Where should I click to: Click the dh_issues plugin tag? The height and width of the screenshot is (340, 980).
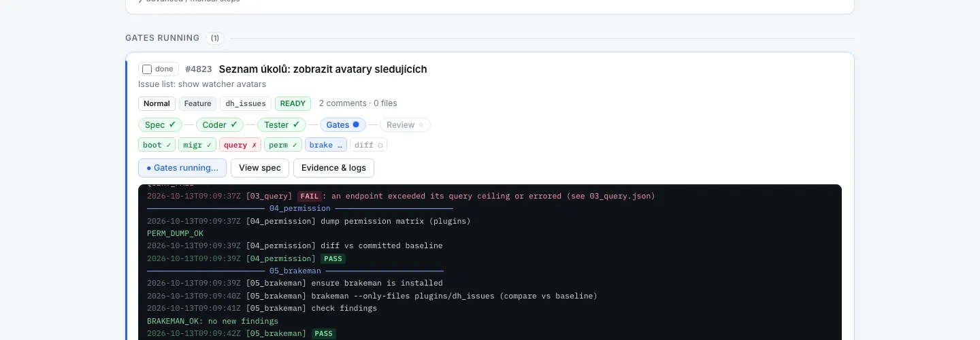[x=246, y=103]
